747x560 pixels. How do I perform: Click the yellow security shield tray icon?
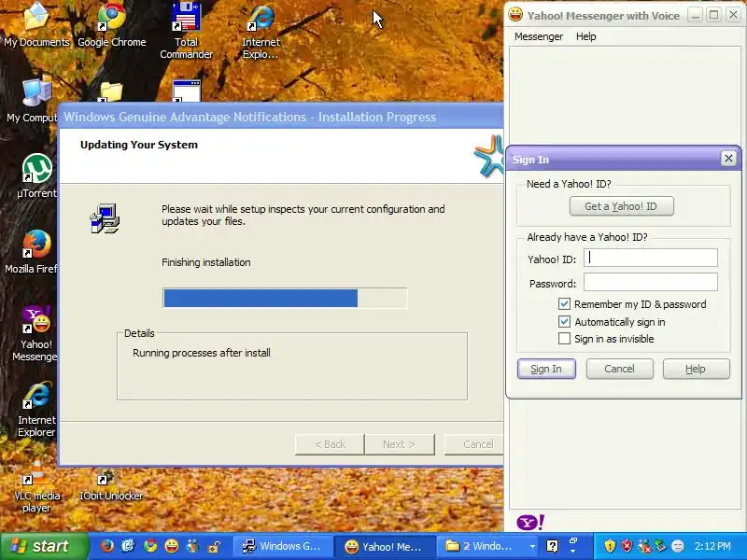click(610, 546)
